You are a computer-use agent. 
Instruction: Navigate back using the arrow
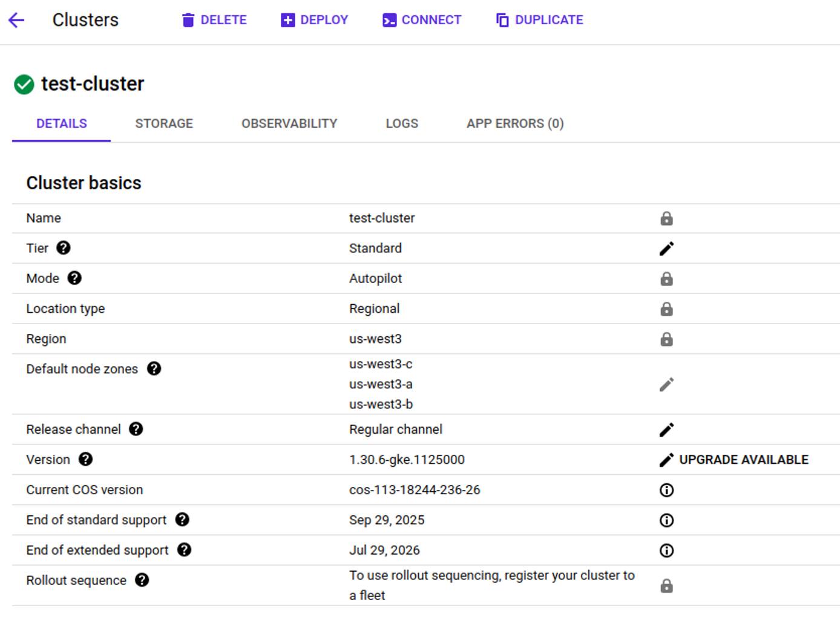tap(16, 19)
